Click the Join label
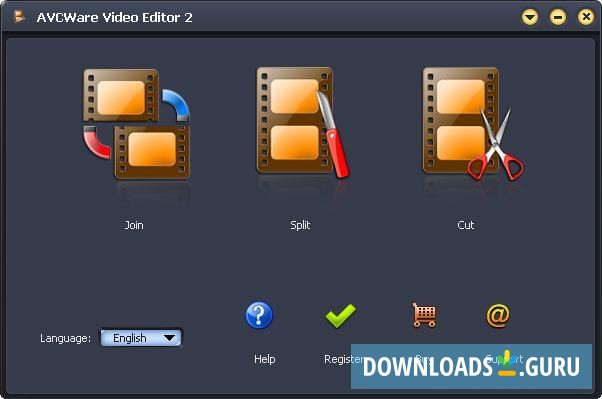Screen dimensions: 602x399 (x=134, y=225)
